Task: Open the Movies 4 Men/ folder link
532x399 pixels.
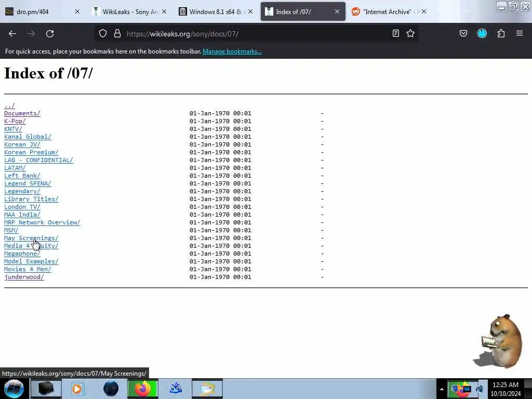Action: point(28,270)
